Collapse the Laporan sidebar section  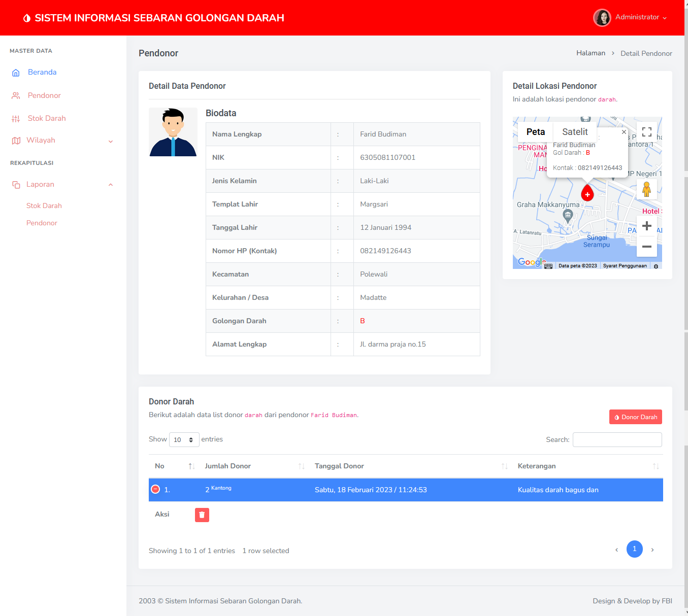[x=62, y=184]
